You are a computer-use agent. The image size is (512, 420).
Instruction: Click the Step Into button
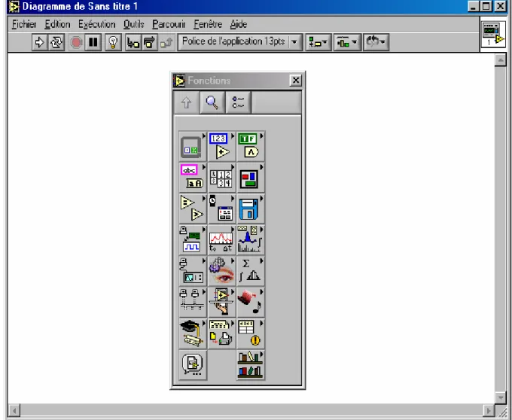click(133, 42)
